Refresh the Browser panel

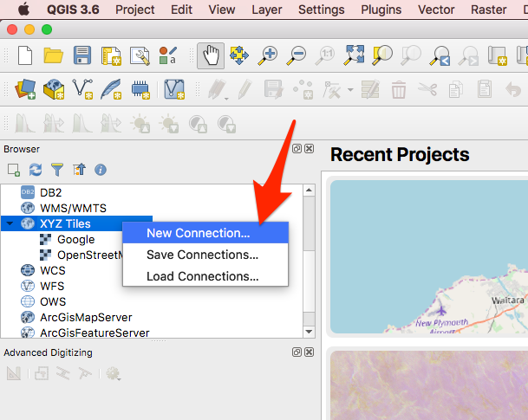tap(36, 170)
